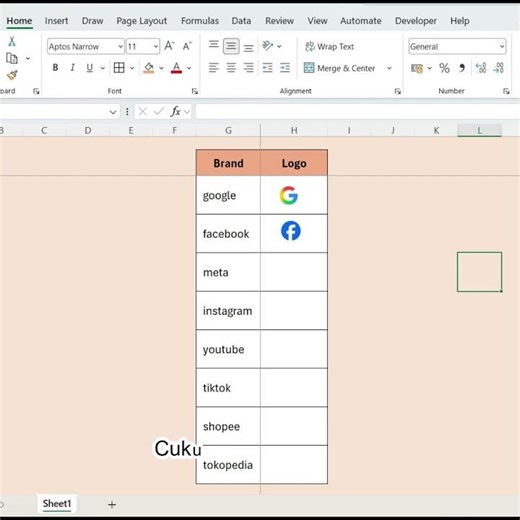The width and height of the screenshot is (520, 520).
Task: Toggle Middle Align button
Action: tap(231, 46)
